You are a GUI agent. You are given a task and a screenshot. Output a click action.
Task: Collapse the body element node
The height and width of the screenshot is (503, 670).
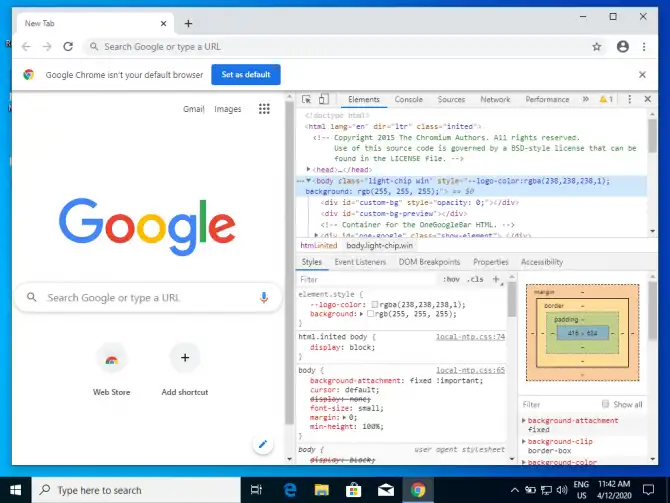[308, 180]
